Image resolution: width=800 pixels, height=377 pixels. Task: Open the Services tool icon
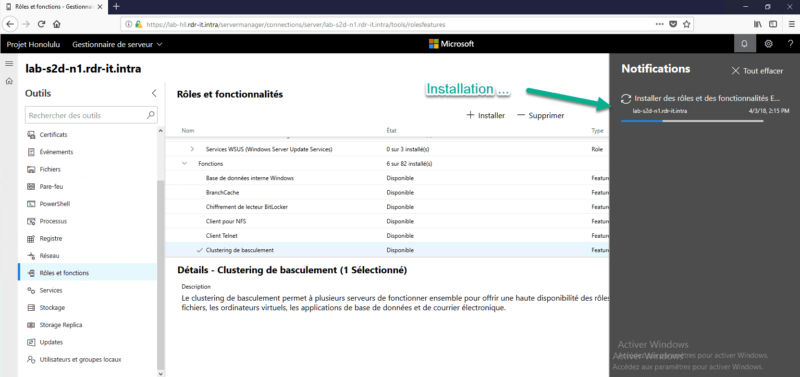30,290
